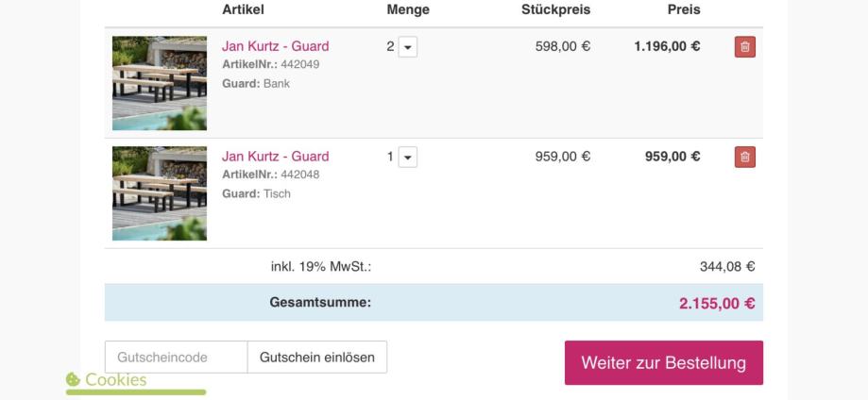Screen dimensions: 868x400
Task: Focus the Gutscheincode input field
Action: [x=176, y=357]
